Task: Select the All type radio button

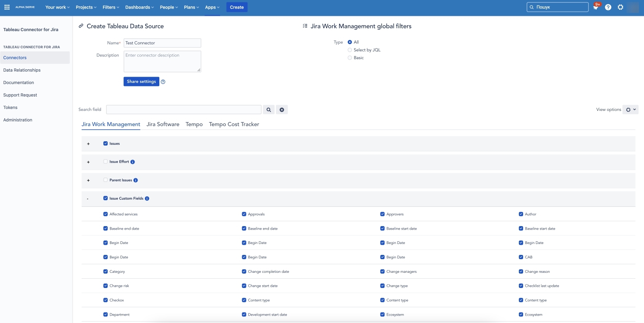Action: 350,42
